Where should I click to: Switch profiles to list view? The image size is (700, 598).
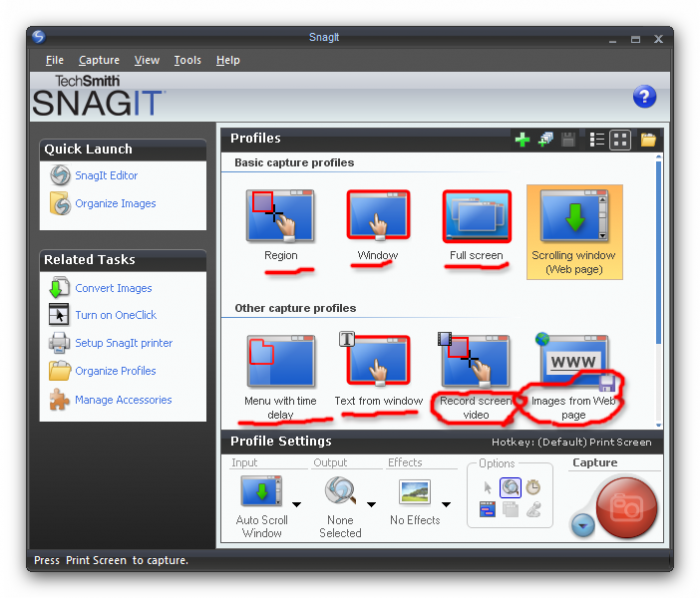(596, 140)
